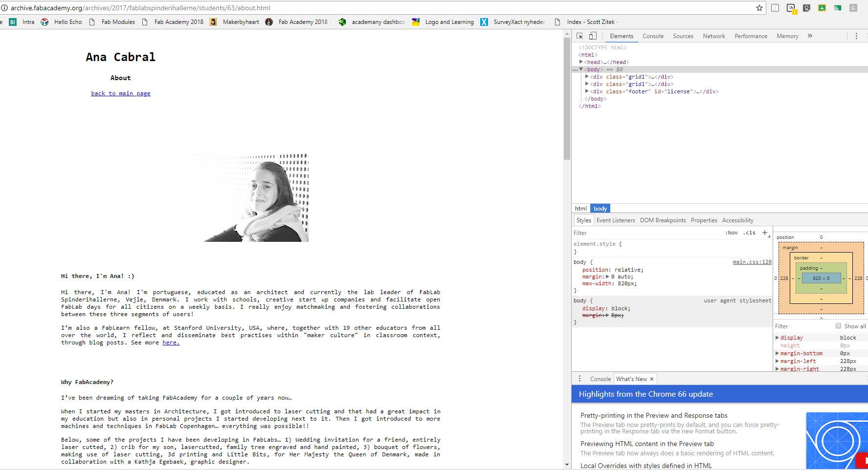Open the academany dashboard bookmark

(372, 22)
